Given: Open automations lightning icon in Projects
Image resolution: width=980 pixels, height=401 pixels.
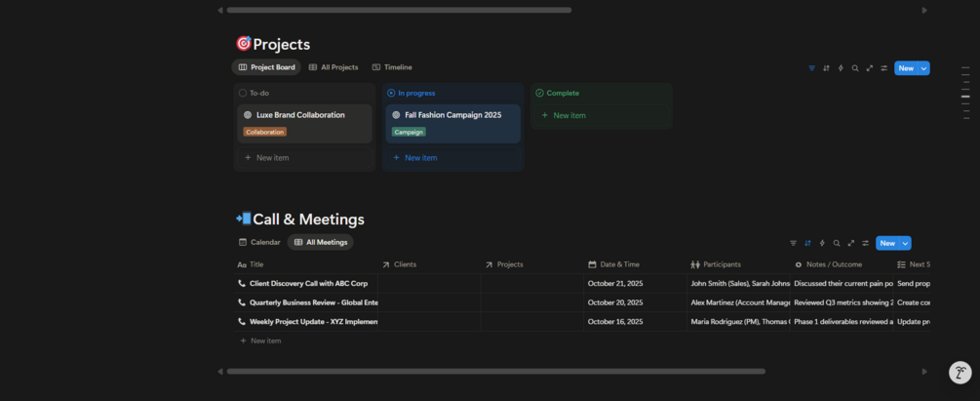Looking at the screenshot, I should click(841, 68).
